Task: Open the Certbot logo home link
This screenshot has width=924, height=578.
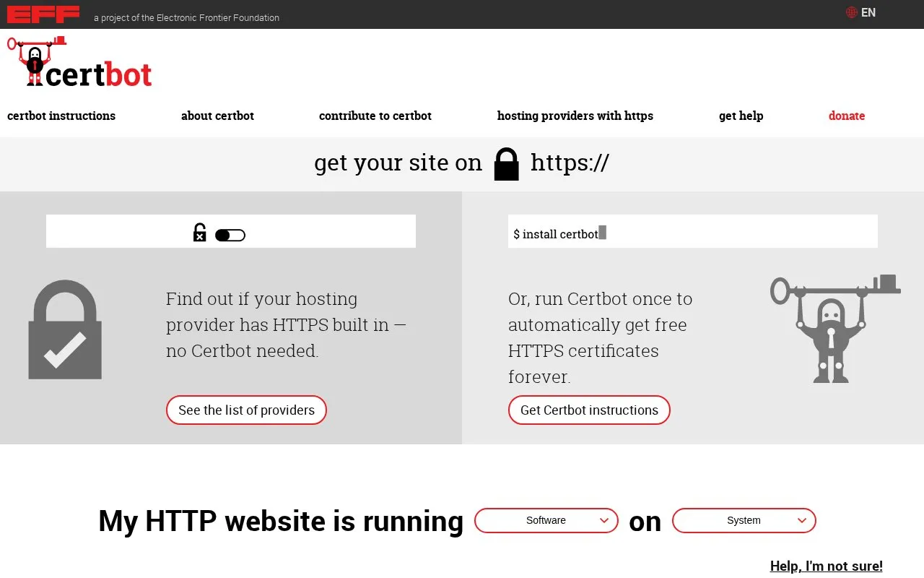Action: pos(79,61)
